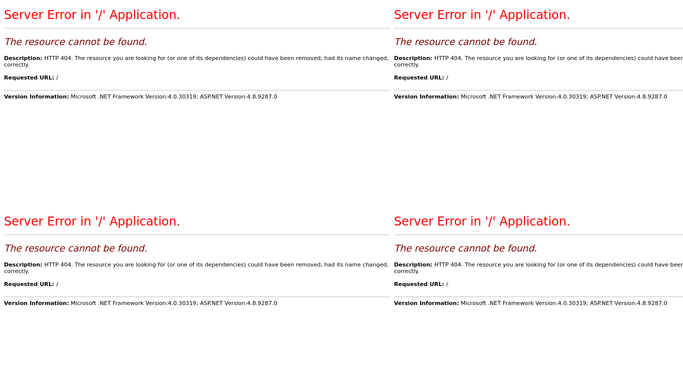Click the 'Server Error' heading in bottom-left panel
This screenshot has height=384, width=683.
[92, 221]
